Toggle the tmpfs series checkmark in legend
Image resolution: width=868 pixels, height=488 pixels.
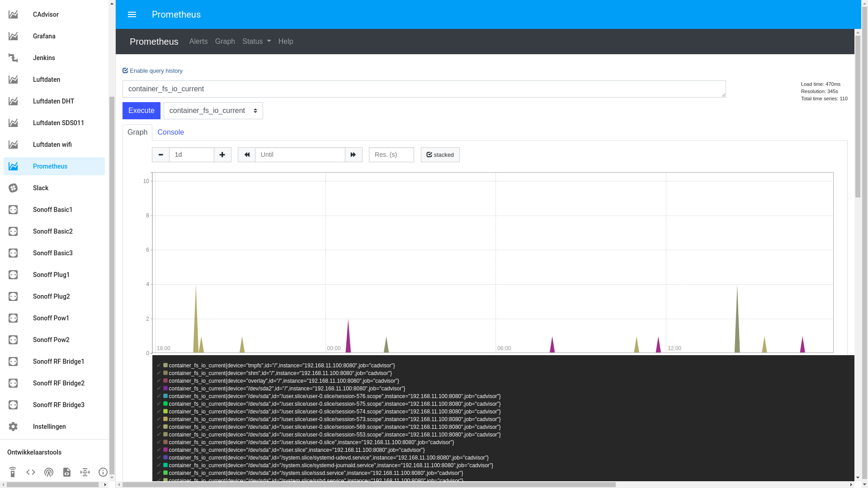[x=159, y=365]
